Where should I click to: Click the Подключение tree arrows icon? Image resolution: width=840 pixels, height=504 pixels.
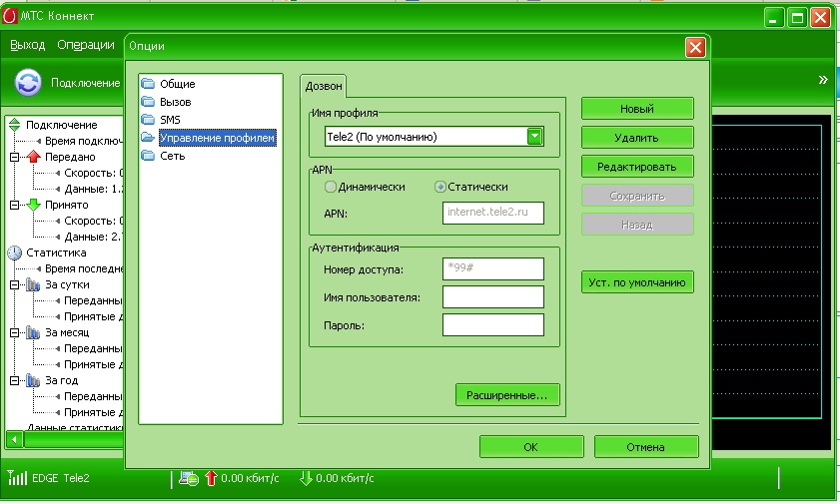(x=14, y=125)
